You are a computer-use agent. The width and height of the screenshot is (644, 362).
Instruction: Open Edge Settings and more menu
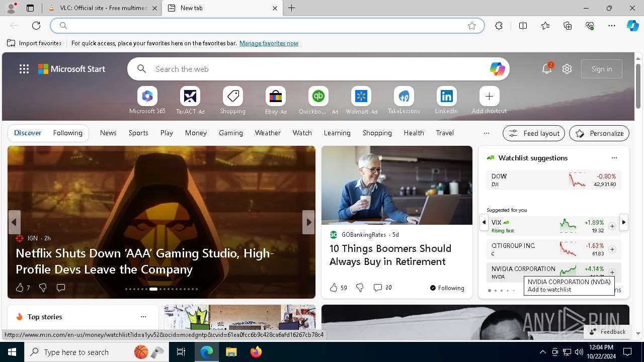612,26
